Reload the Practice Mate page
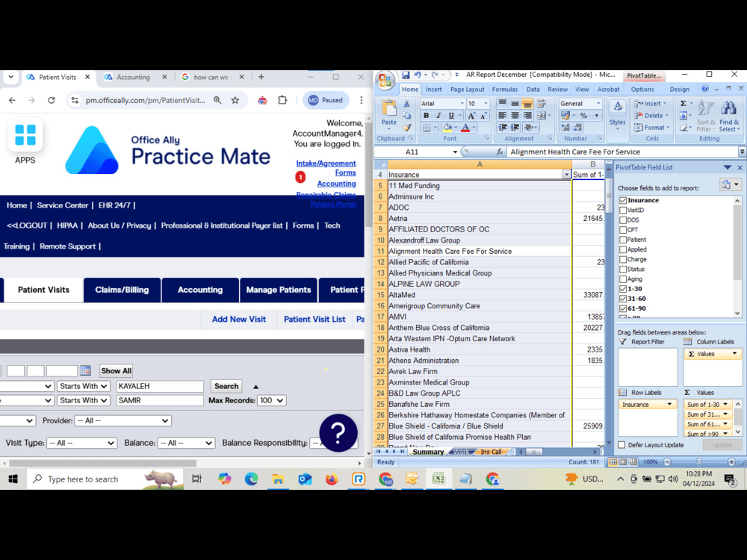This screenshot has width=747, height=560. pos(52,100)
